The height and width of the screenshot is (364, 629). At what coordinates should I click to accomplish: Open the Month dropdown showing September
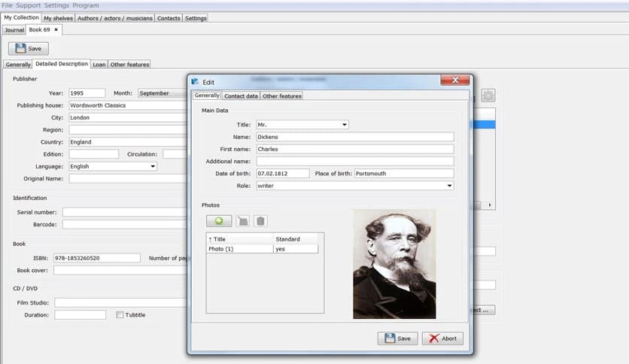162,93
